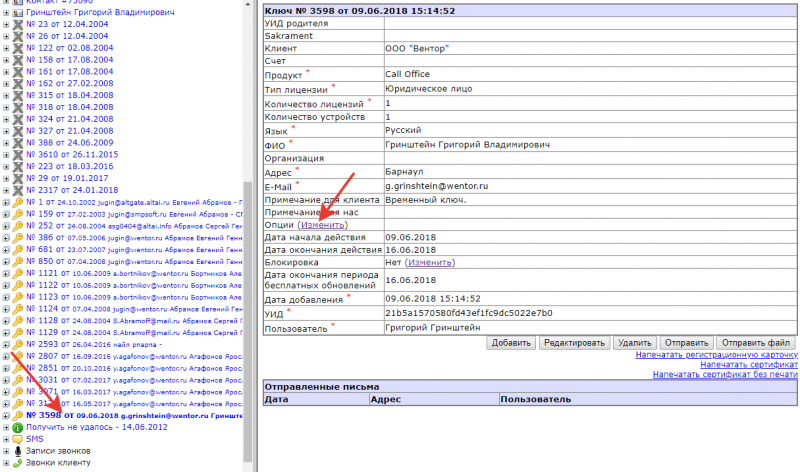Viewport: 800px width, 472px height.
Task: Click the Call Office product value
Action: click(407, 74)
